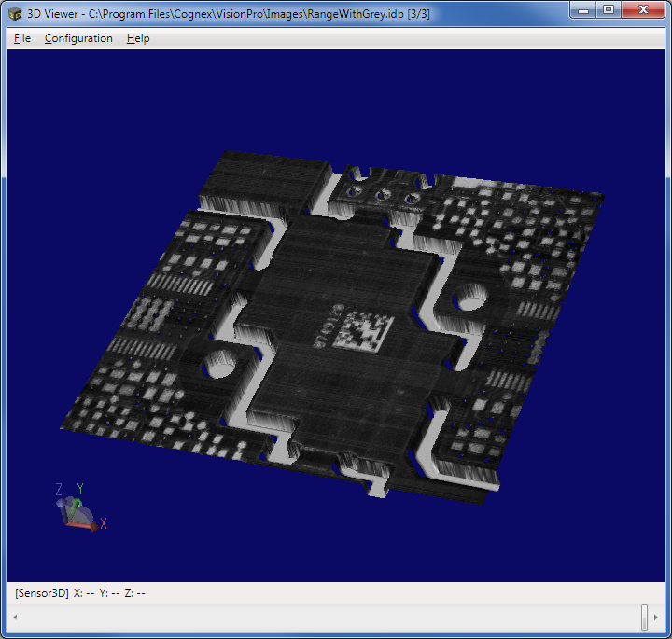Click the 3D Viewer app icon in the title bar
672x639 pixels.
[15, 14]
